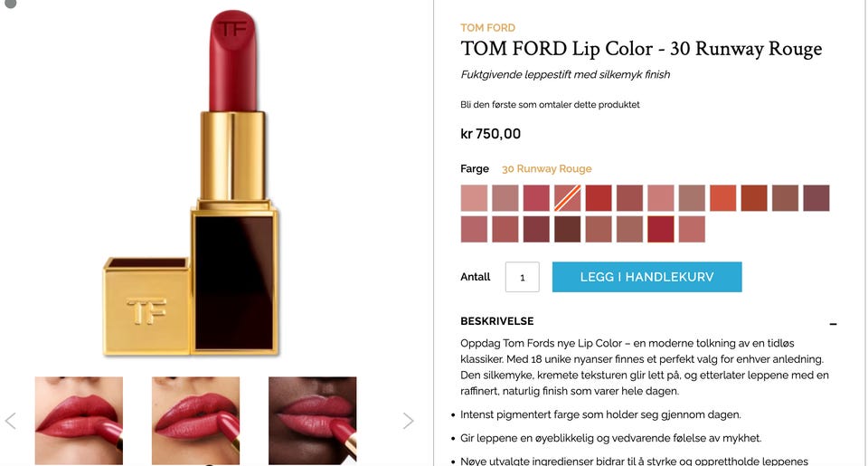This screenshot has height=466, width=868.
Task: Pick the last pink swatch in second row
Action: (692, 230)
